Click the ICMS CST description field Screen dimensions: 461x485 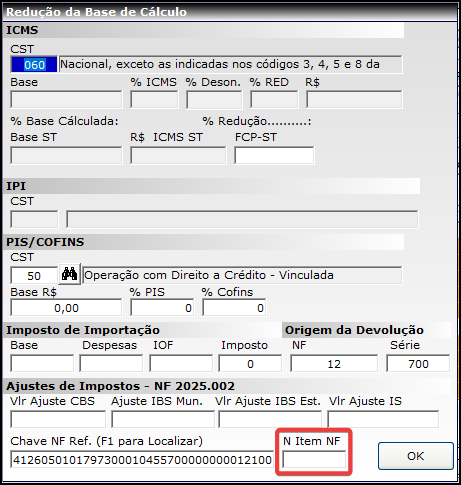tap(230, 64)
